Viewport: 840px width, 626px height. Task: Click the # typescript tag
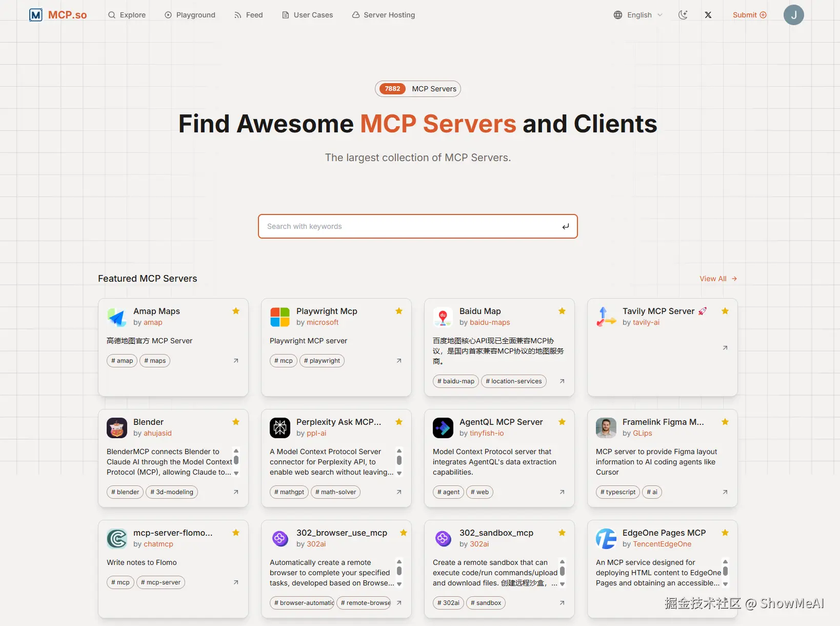[618, 492]
